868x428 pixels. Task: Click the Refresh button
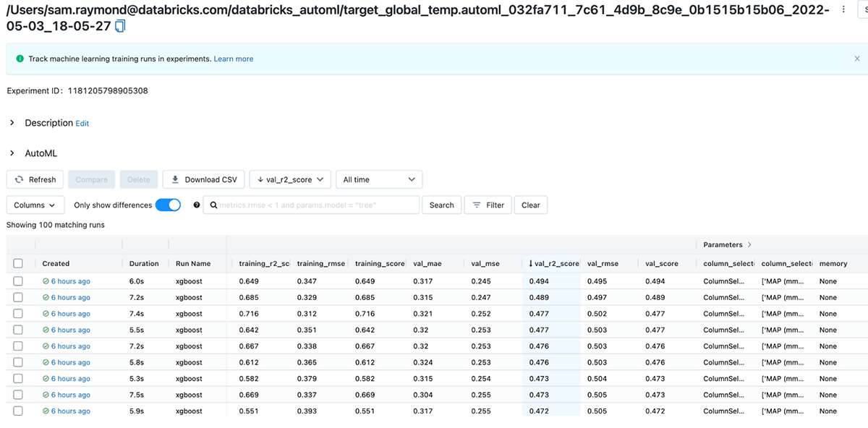[35, 179]
